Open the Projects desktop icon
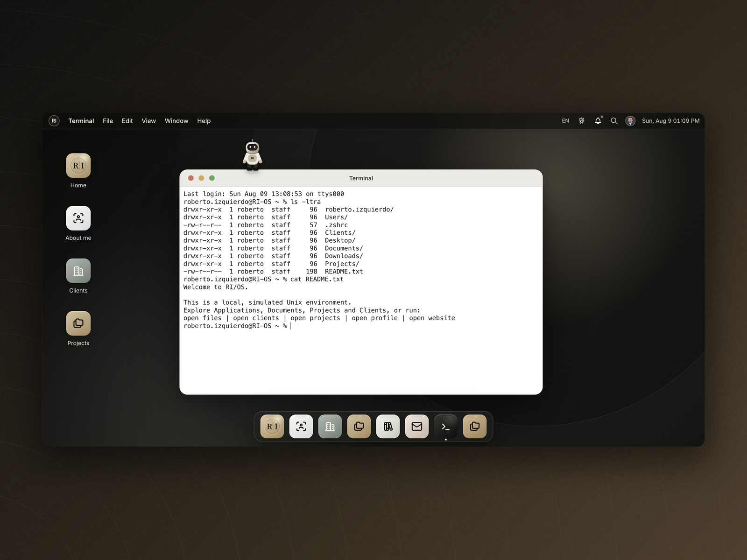 point(78,323)
